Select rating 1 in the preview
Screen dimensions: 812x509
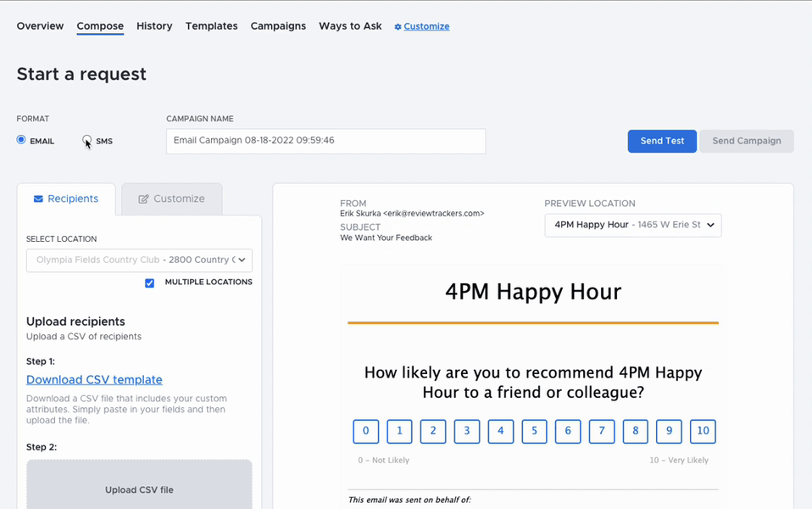pyautogui.click(x=400, y=431)
